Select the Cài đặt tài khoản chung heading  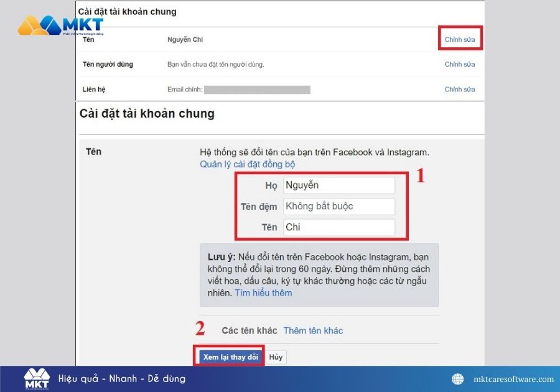[x=146, y=113]
